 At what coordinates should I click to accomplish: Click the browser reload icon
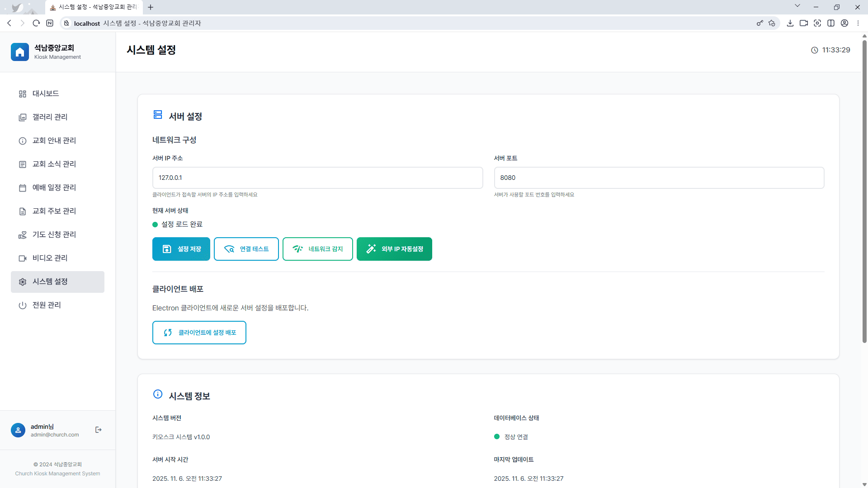[x=36, y=23]
